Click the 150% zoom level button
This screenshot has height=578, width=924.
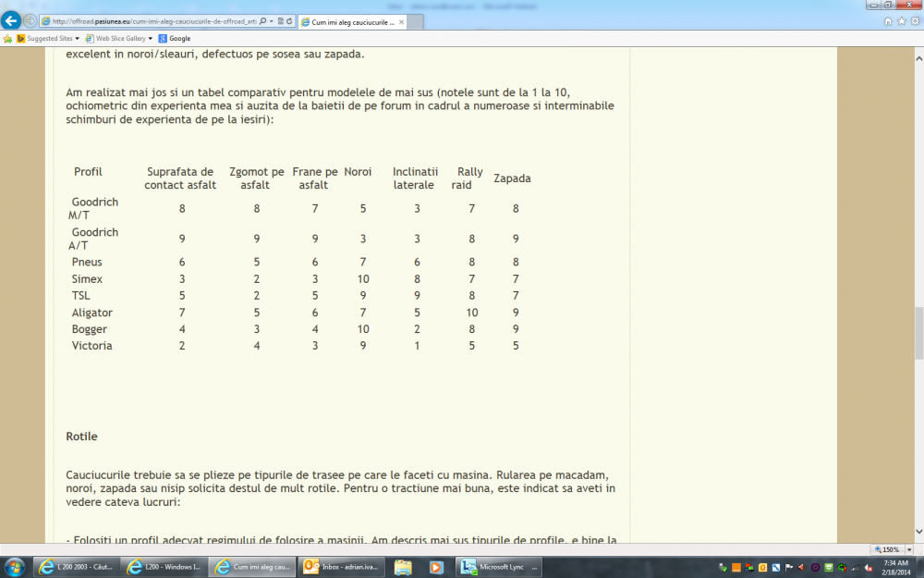pos(887,549)
